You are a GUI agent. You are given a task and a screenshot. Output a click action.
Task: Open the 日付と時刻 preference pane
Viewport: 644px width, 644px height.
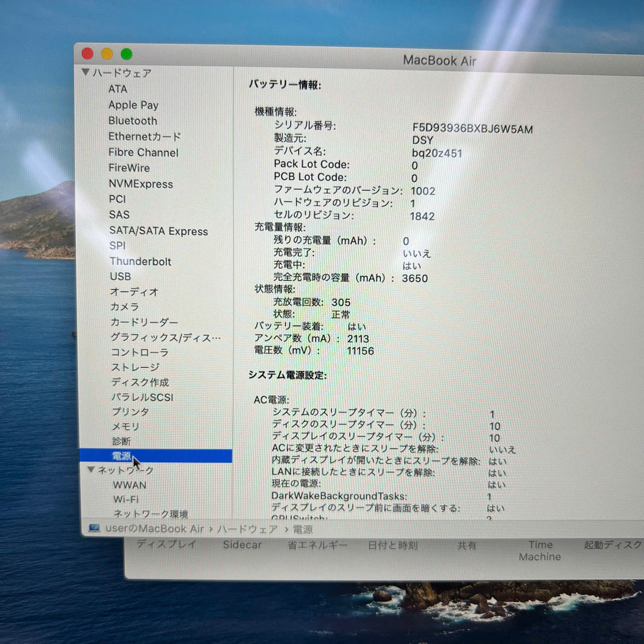(x=392, y=545)
